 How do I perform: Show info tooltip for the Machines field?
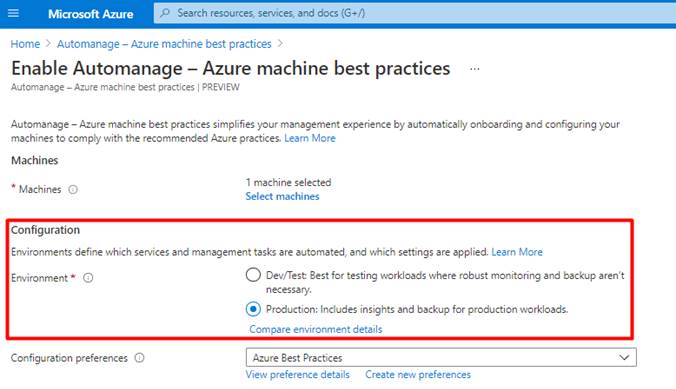tap(73, 189)
